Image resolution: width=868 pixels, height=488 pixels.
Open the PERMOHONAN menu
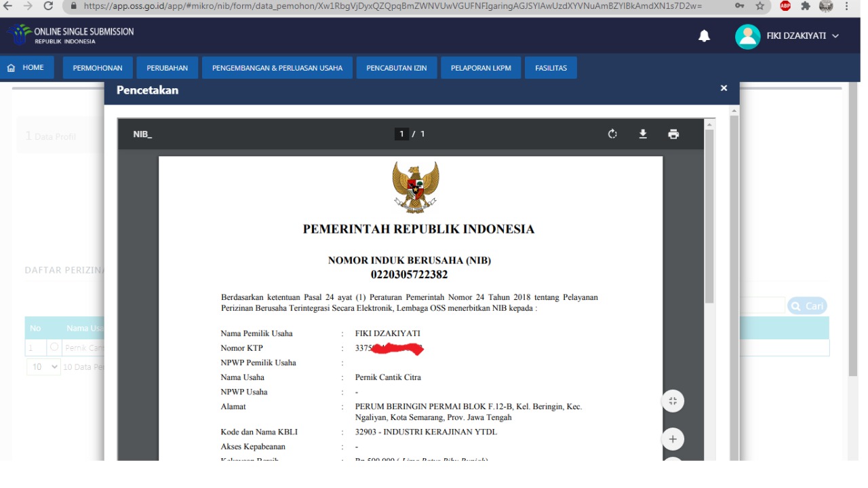(98, 68)
